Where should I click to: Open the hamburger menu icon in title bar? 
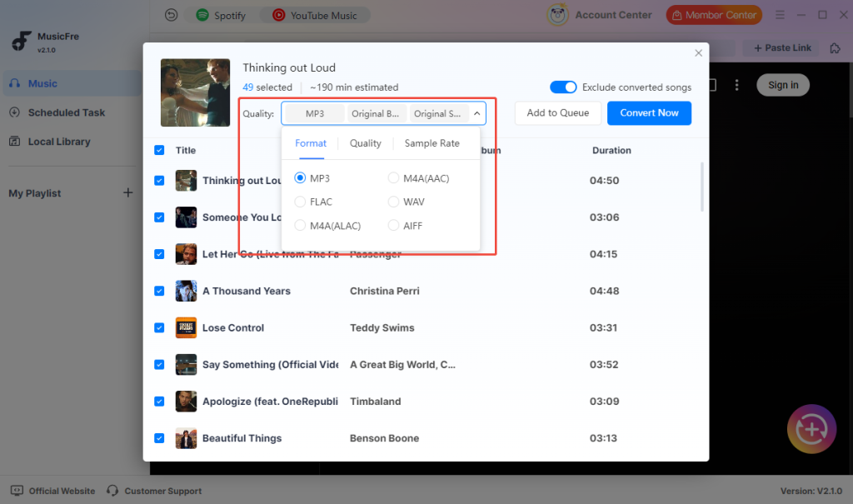[780, 15]
